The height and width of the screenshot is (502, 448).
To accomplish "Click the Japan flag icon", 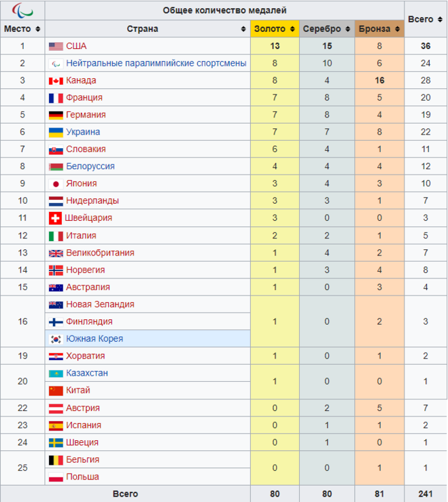I will coord(56,183).
